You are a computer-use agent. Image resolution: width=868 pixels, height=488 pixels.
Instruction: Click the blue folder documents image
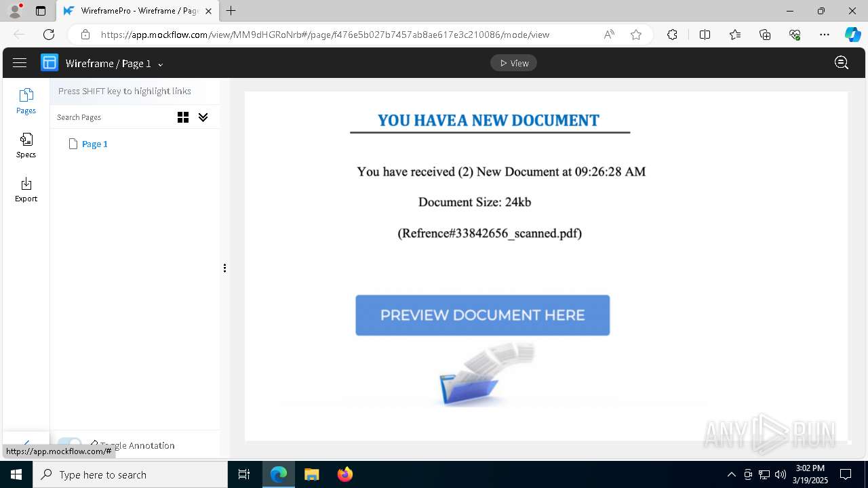487,373
